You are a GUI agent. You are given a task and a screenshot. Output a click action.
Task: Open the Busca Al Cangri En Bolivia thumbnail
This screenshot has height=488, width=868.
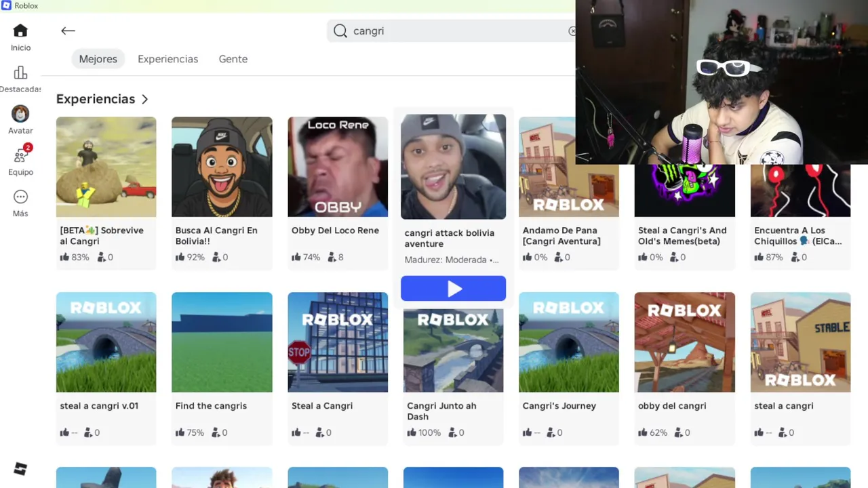222,167
